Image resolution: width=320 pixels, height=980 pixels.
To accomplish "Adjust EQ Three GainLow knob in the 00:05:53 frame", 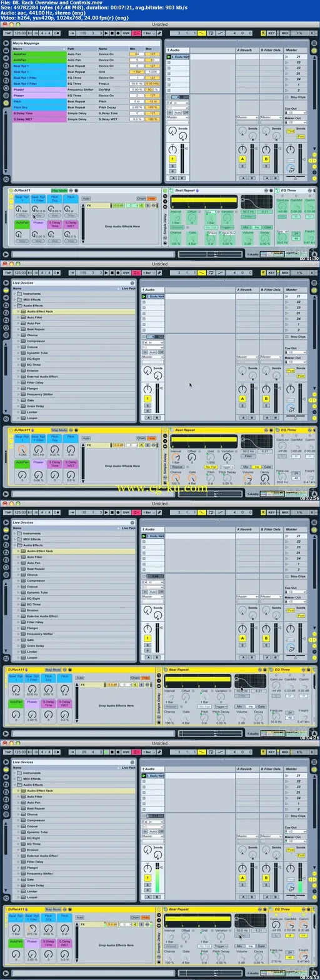I will point(277,926).
